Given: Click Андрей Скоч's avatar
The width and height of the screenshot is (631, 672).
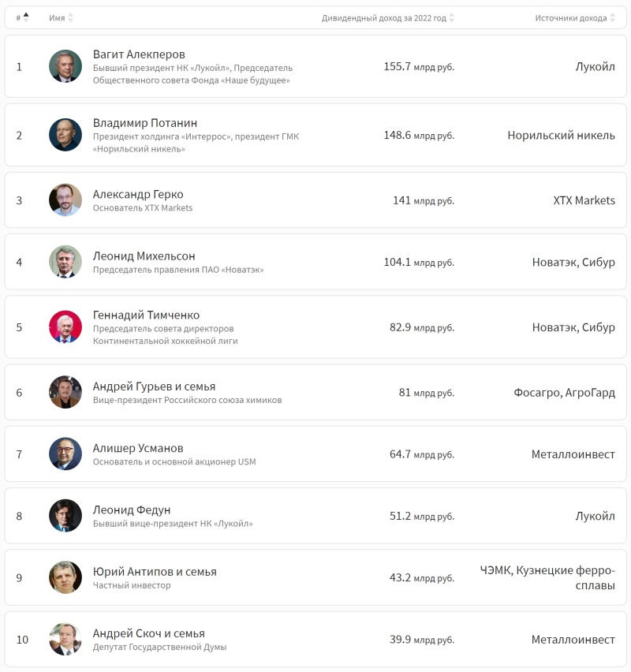Looking at the screenshot, I should tap(65, 640).
